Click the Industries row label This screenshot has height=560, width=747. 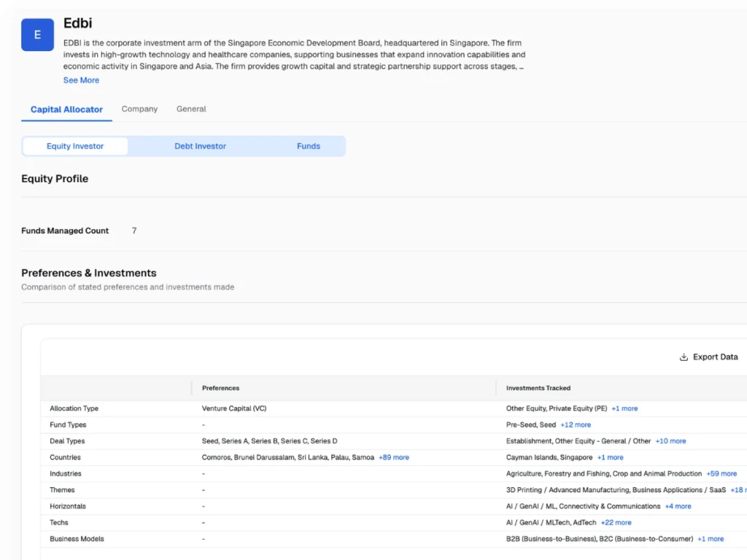[66, 473]
